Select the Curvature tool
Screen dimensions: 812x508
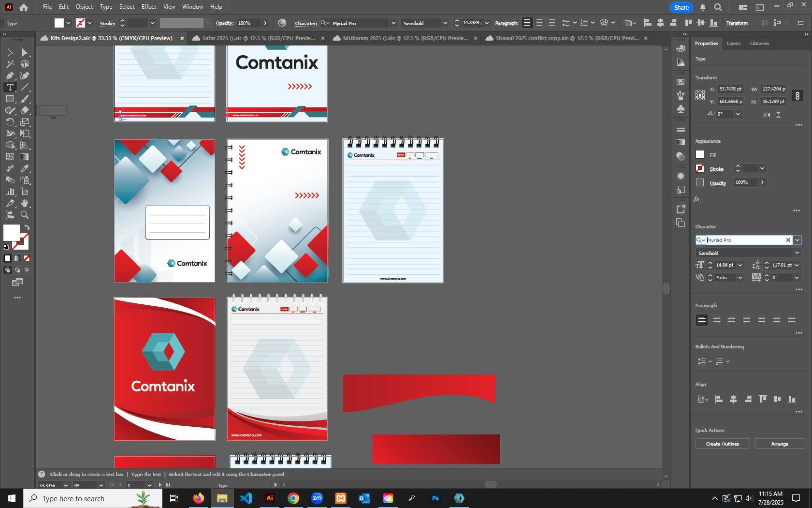tap(25, 75)
